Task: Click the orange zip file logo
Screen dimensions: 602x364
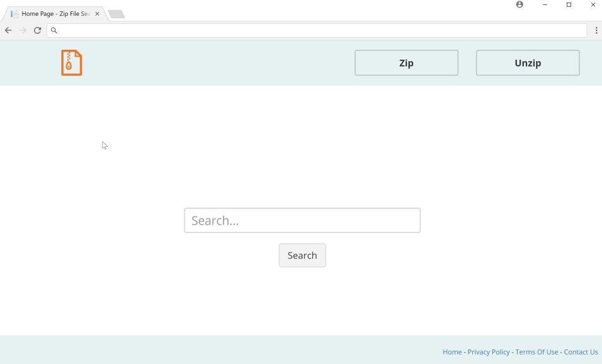Action: [71, 62]
